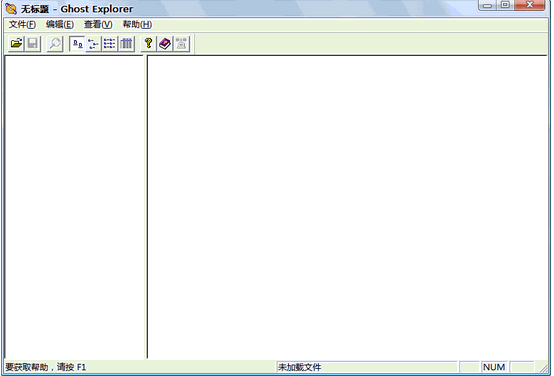
Task: Open the 文件(F) menu
Action: point(22,24)
